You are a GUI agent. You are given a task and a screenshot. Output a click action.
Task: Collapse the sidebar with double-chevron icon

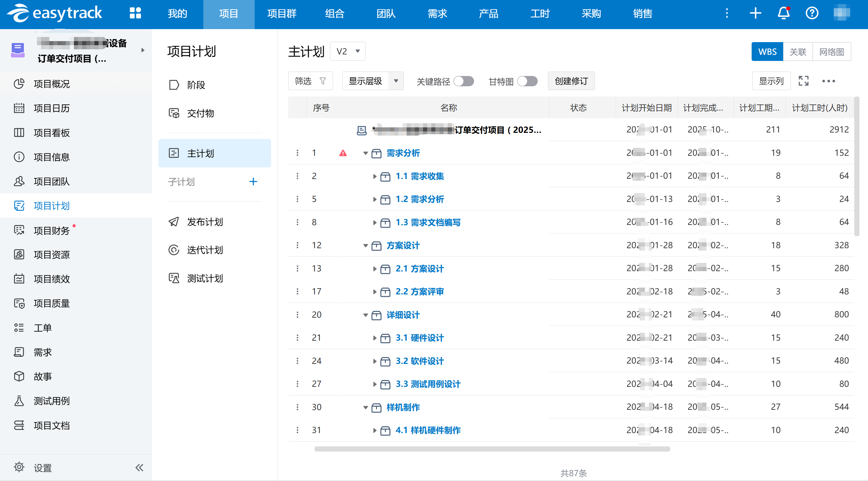coord(139,467)
